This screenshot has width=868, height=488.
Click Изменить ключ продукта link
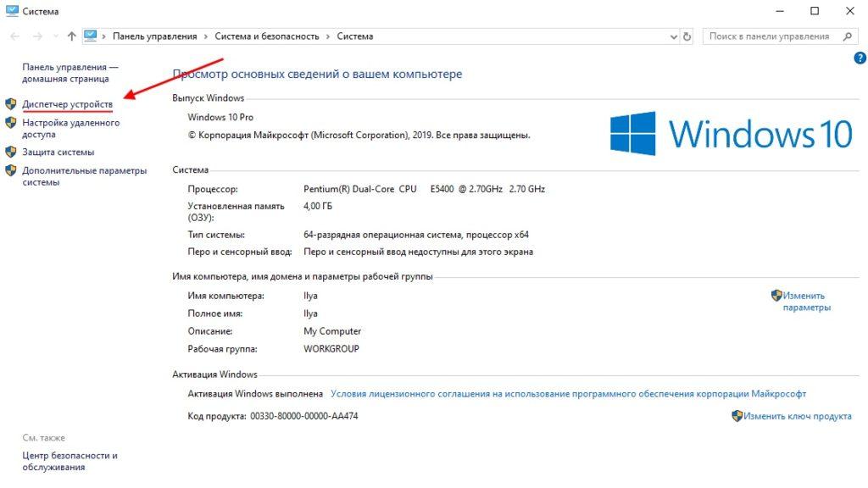tap(797, 416)
